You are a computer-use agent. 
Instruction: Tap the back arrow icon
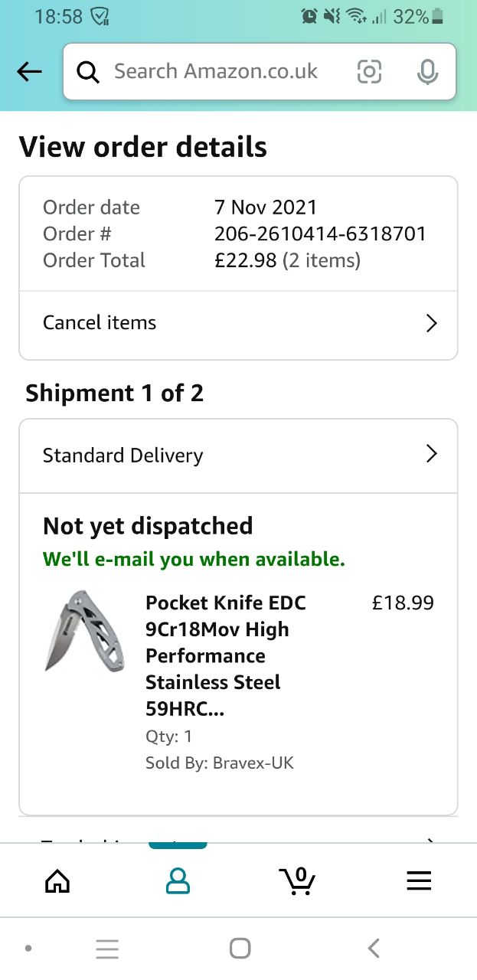pyautogui.click(x=29, y=72)
